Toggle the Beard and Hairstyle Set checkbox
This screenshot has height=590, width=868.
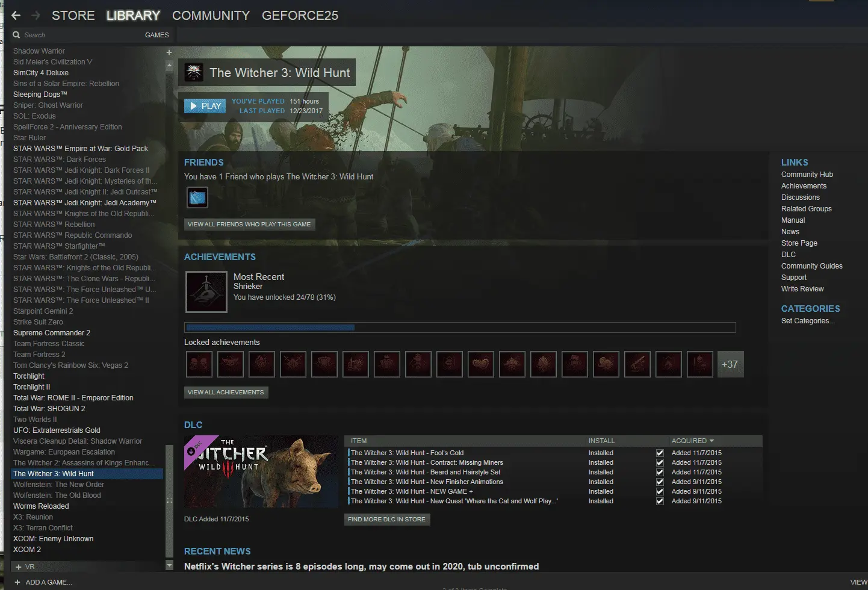click(x=660, y=473)
